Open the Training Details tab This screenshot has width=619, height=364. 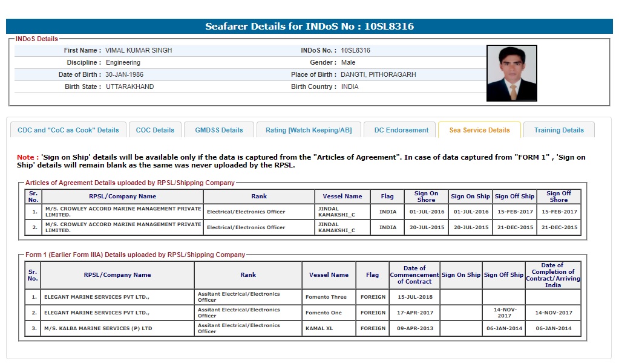558,130
